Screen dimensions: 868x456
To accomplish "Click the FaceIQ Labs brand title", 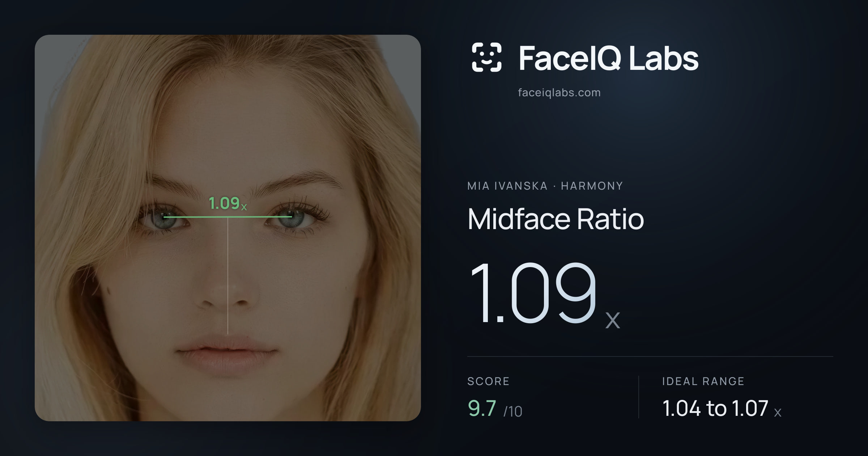I will [608, 58].
